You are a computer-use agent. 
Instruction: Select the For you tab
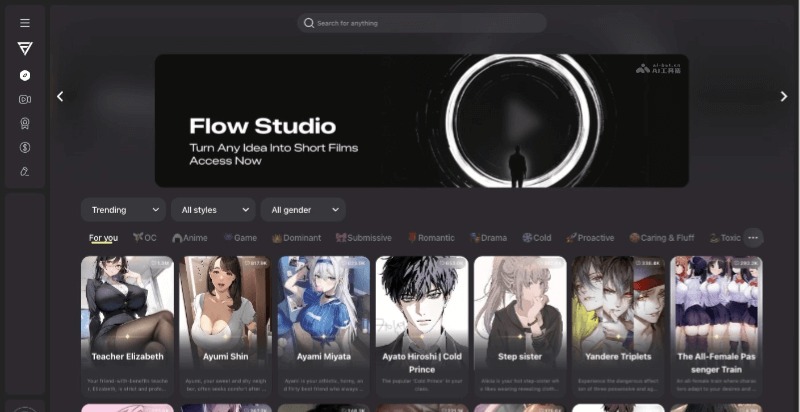click(x=104, y=238)
